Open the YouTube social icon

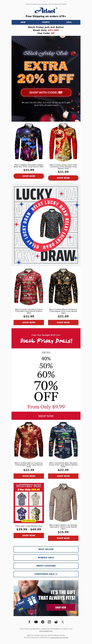36,622
